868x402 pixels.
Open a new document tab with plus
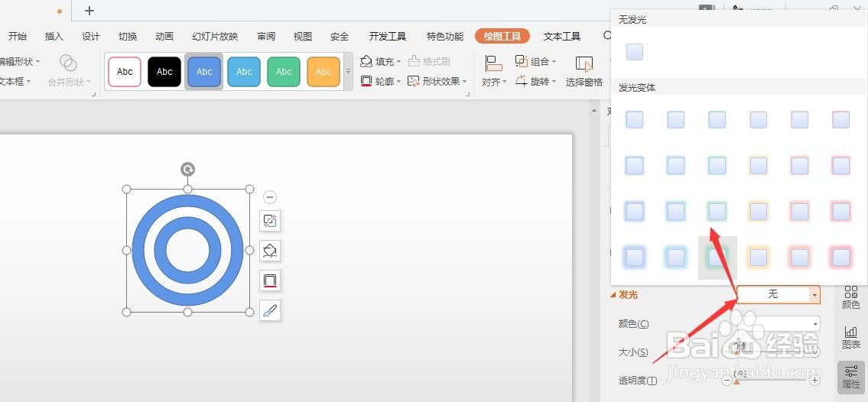[x=89, y=11]
